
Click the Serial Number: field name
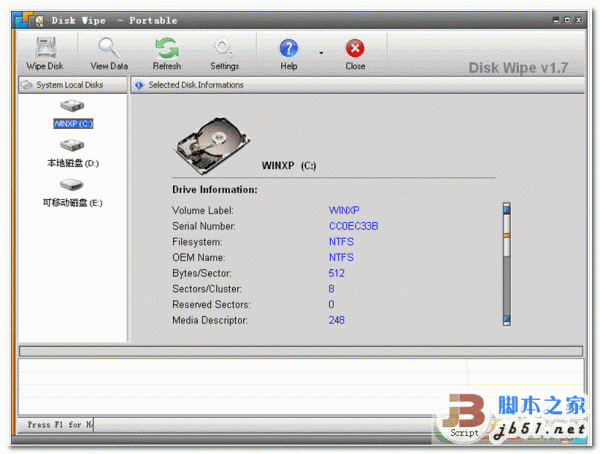204,226
